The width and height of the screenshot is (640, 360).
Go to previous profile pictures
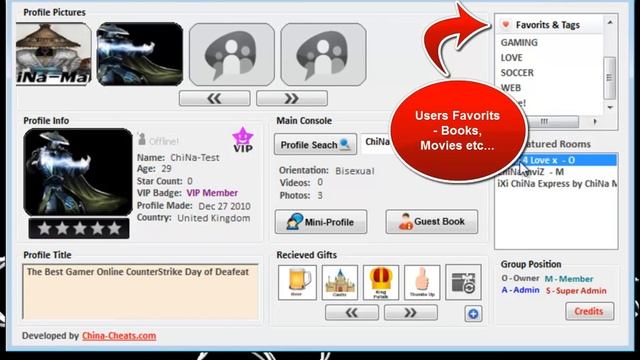[x=214, y=98]
